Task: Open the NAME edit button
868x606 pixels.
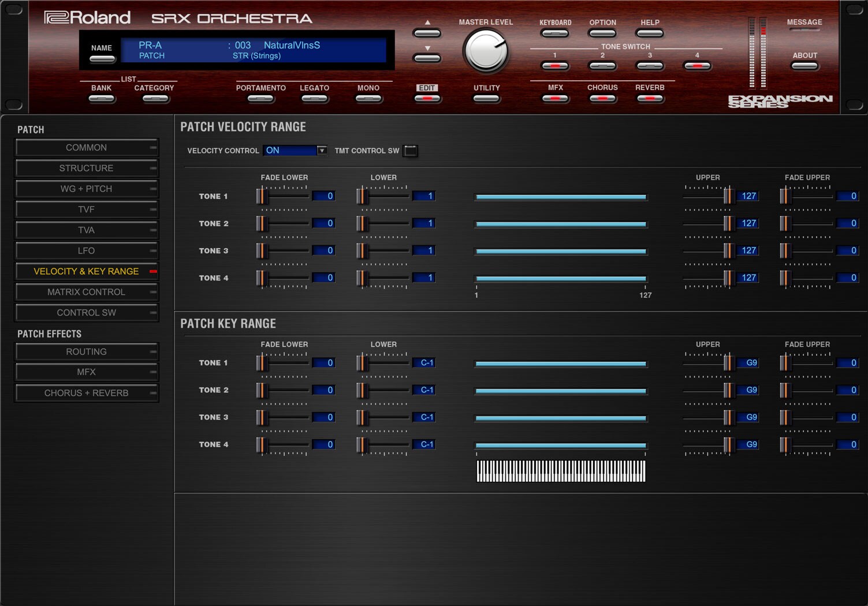Action: (102, 59)
